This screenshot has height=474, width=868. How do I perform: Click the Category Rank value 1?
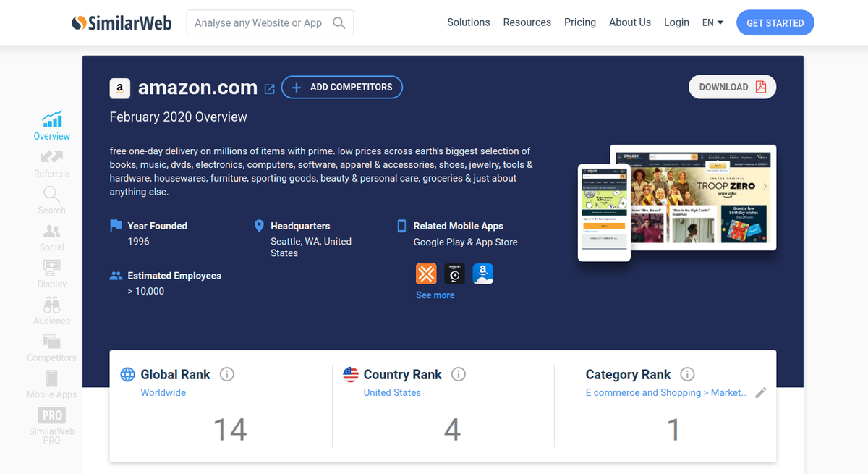pos(673,430)
